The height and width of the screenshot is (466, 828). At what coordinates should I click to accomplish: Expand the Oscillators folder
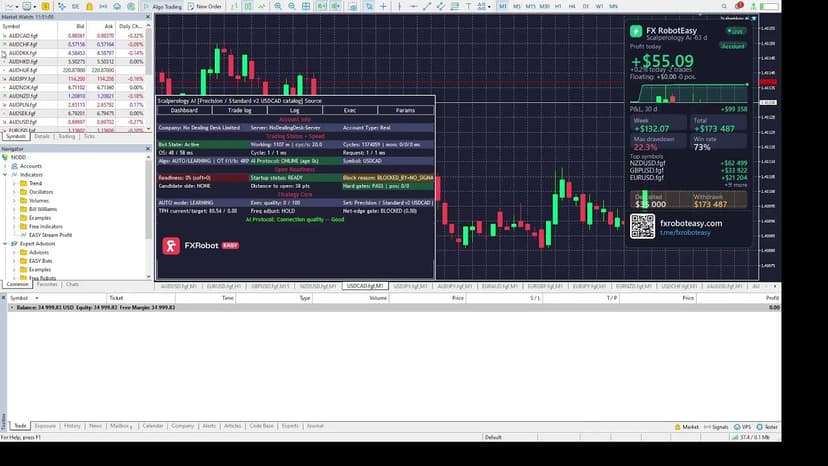[14, 192]
